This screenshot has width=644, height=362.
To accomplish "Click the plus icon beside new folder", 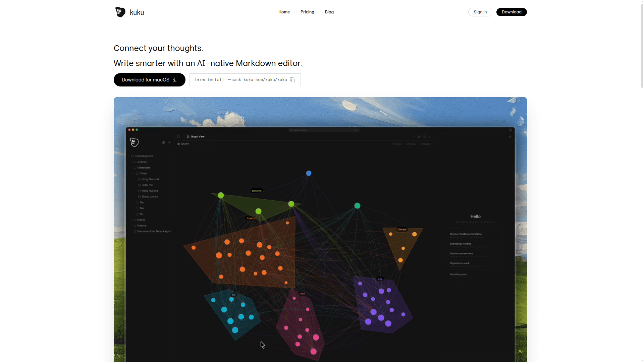I will [x=169, y=142].
